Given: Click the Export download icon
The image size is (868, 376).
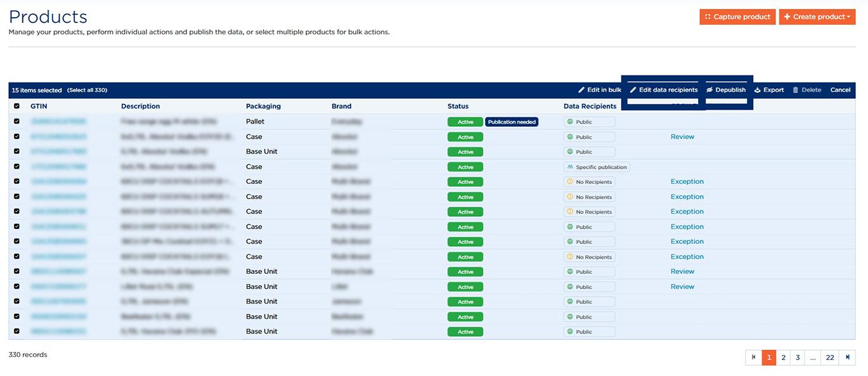Looking at the screenshot, I should (x=757, y=90).
